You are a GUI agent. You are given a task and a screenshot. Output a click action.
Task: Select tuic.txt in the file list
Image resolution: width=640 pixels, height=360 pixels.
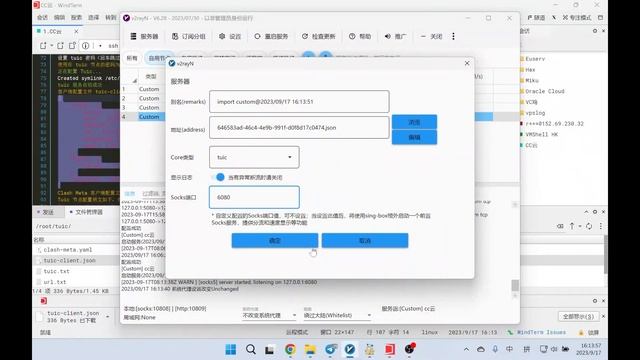tap(56, 271)
